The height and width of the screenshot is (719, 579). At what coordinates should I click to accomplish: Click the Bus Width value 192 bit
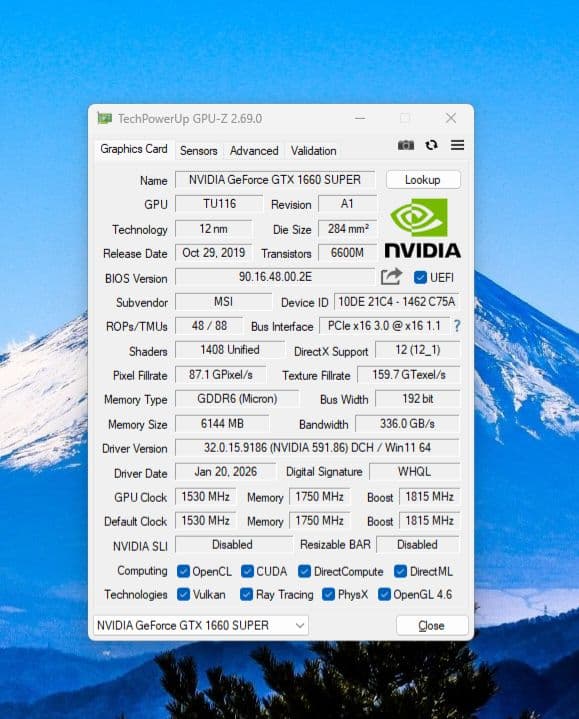(x=418, y=399)
